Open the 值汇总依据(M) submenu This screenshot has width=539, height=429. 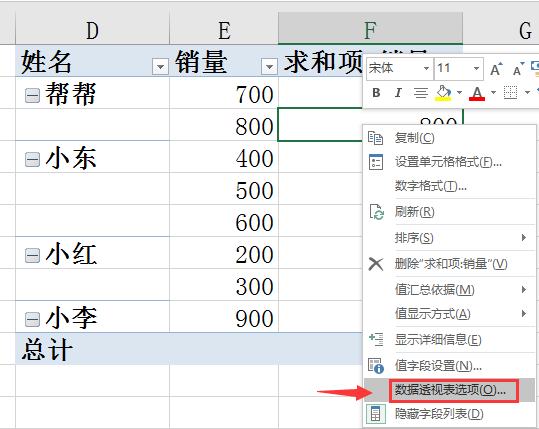(x=450, y=290)
